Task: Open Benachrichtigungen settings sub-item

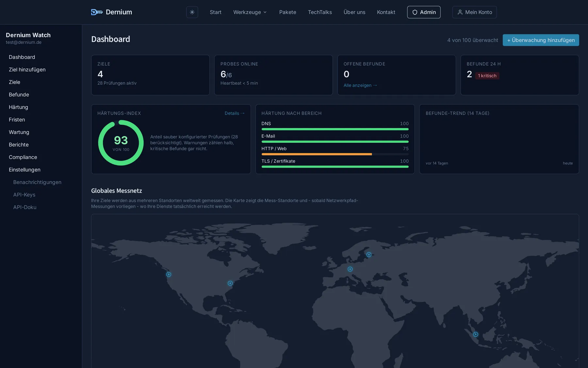Action: [37, 182]
